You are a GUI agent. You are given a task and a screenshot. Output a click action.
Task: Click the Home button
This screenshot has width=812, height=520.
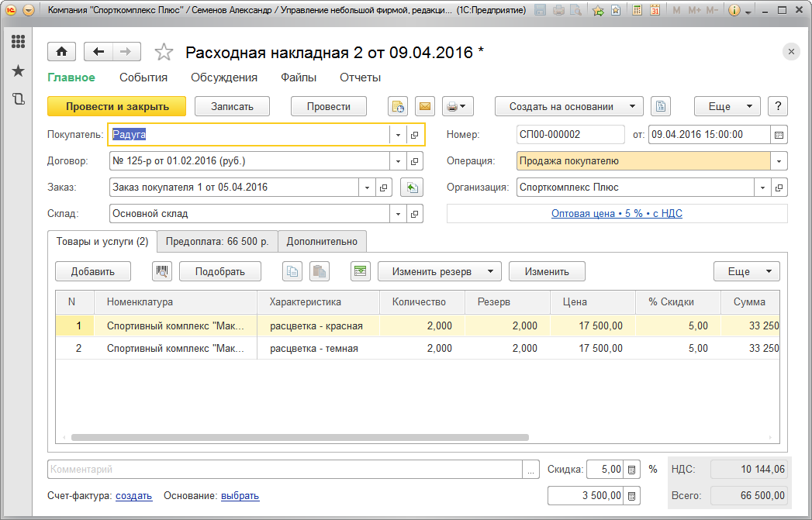click(x=61, y=52)
